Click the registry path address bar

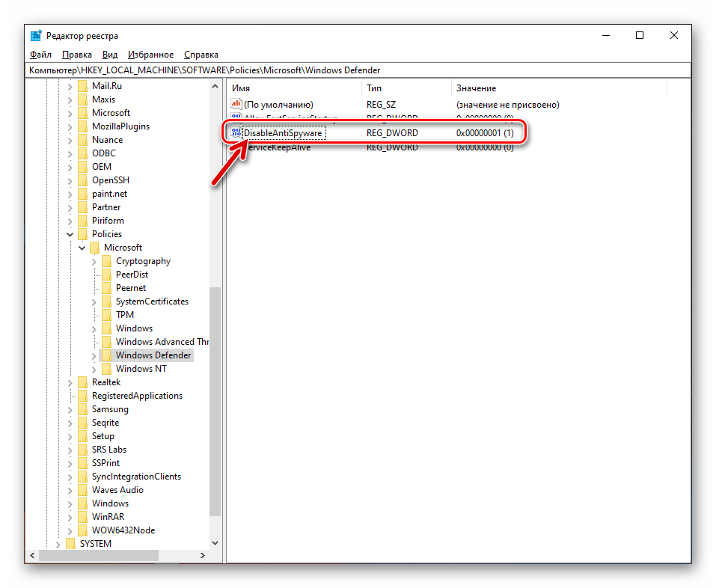(358, 70)
